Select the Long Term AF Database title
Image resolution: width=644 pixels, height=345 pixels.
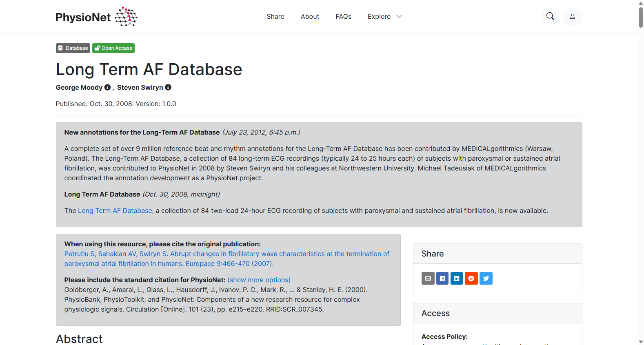pos(149,69)
